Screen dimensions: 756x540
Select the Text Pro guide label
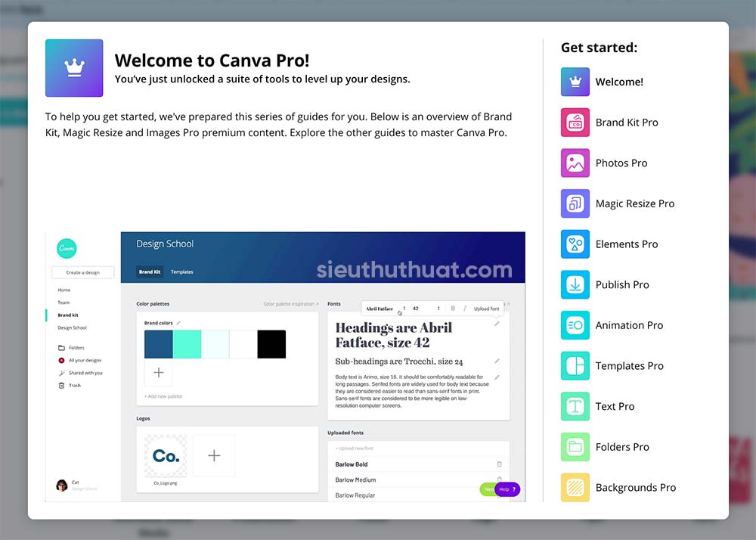615,406
